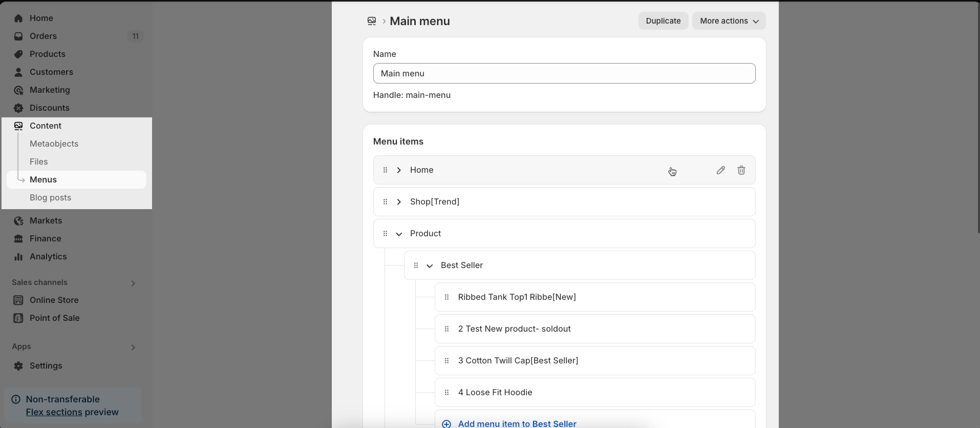Collapse the Product menu item chevron
Image resolution: width=980 pixels, height=428 pixels.
click(399, 234)
